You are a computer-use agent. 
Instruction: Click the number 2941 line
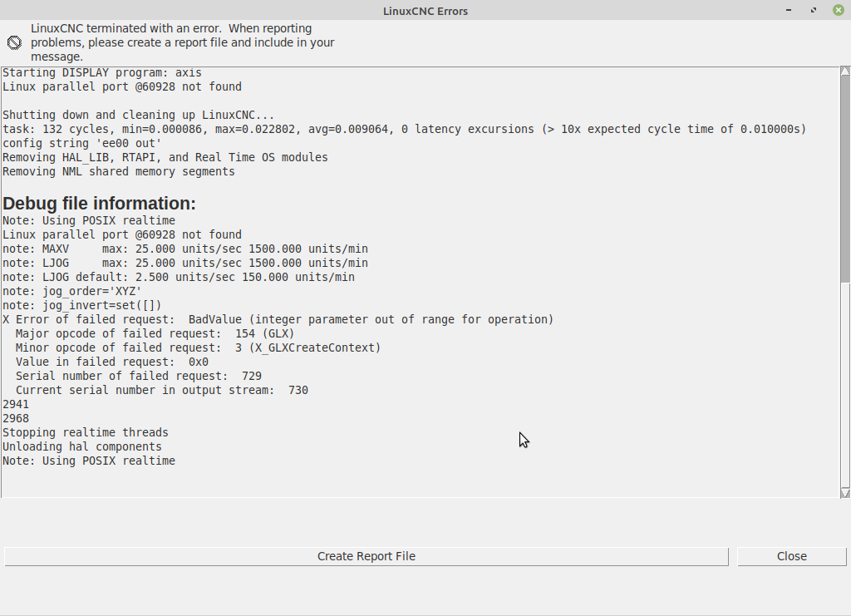16,404
